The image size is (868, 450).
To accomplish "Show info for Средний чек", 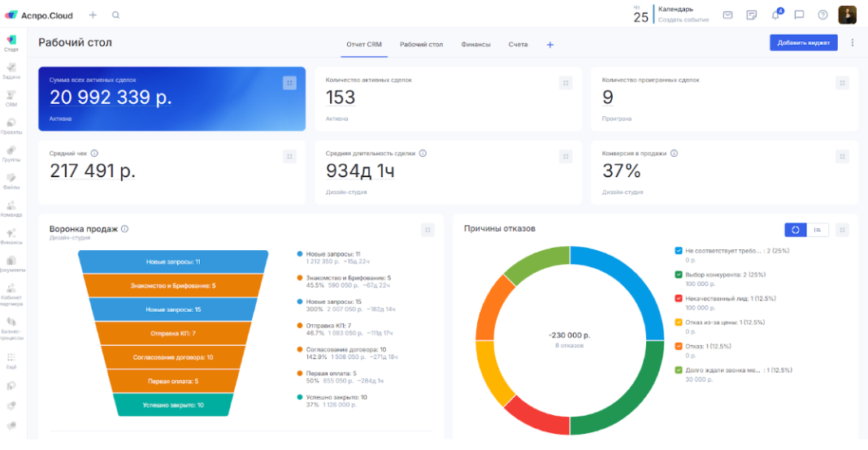I will click(94, 154).
